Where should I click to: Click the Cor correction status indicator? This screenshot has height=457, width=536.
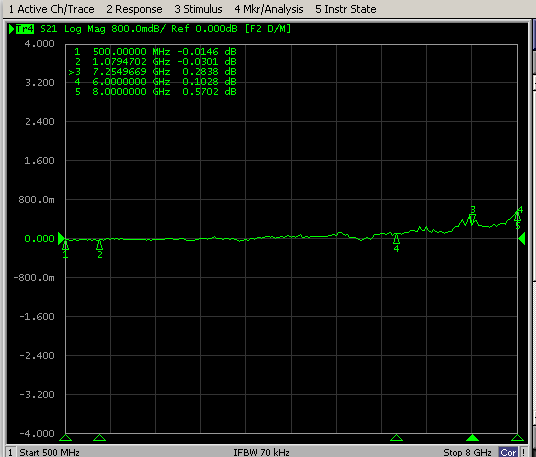coord(508,452)
